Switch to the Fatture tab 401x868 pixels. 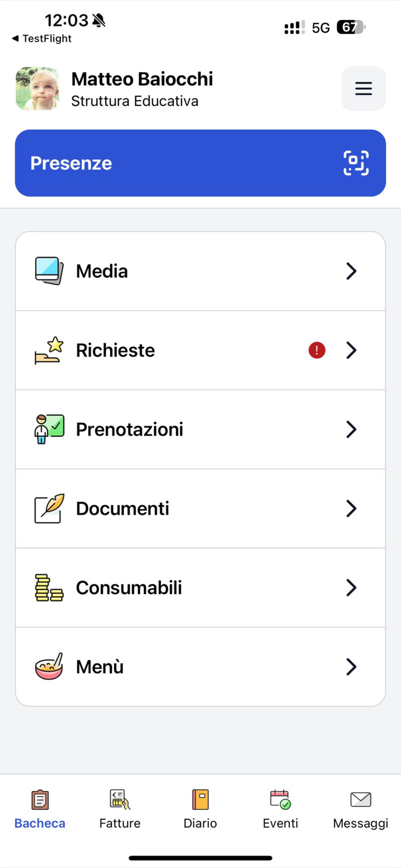120,809
